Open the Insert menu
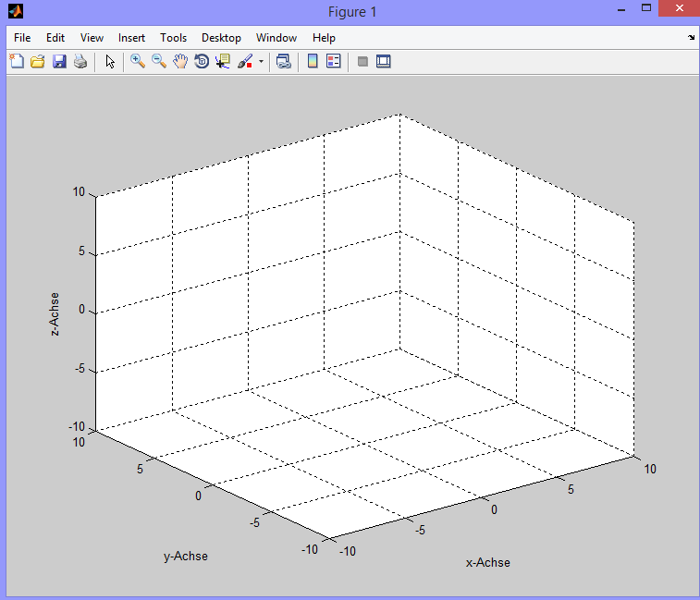Image resolution: width=700 pixels, height=600 pixels. pos(131,38)
